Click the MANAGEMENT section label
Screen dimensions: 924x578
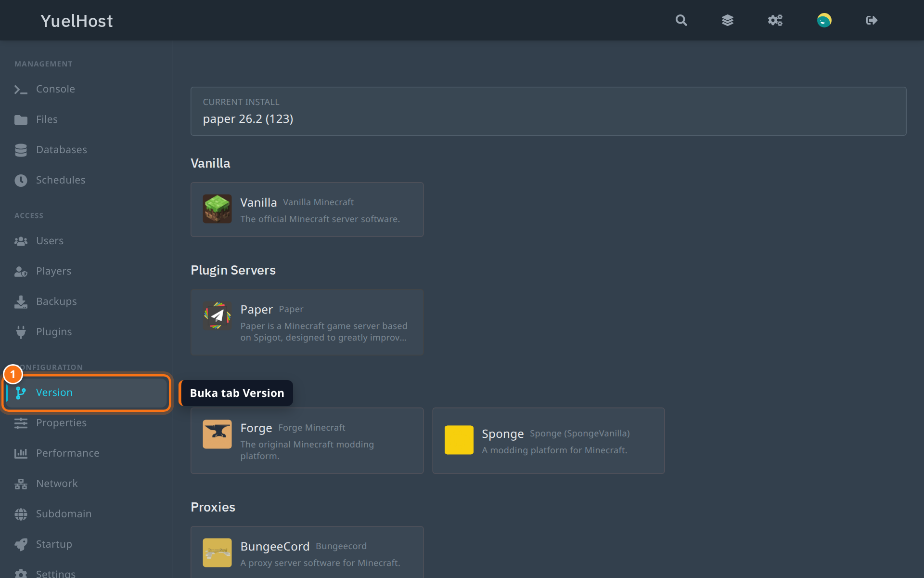pos(43,64)
